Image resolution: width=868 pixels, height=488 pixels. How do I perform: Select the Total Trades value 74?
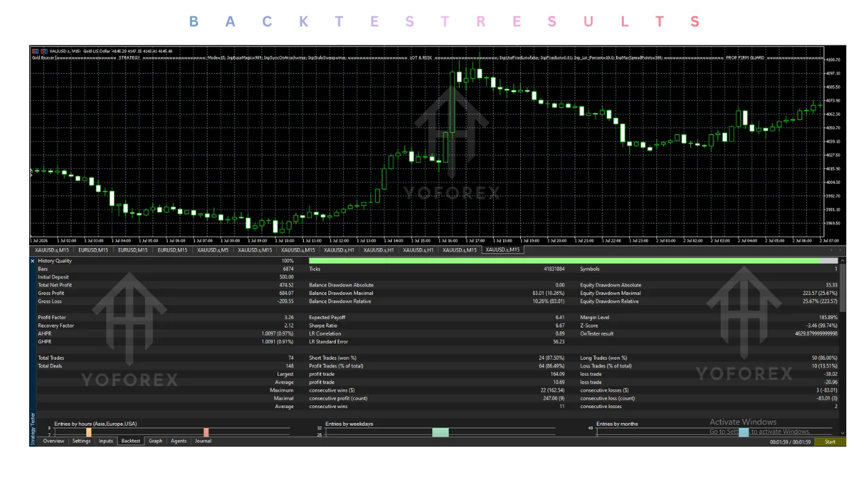point(291,358)
